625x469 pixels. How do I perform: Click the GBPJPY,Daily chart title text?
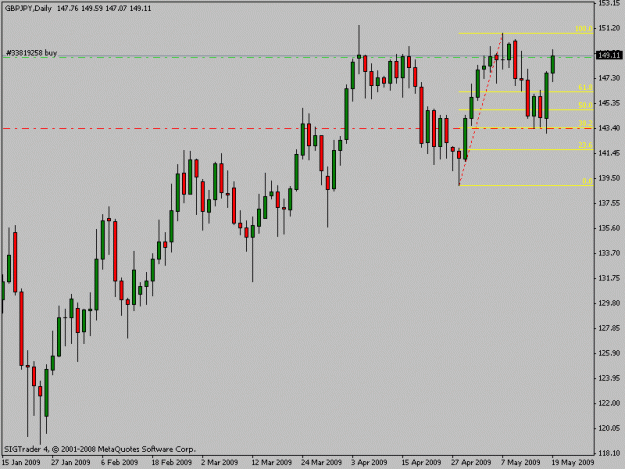(28, 8)
